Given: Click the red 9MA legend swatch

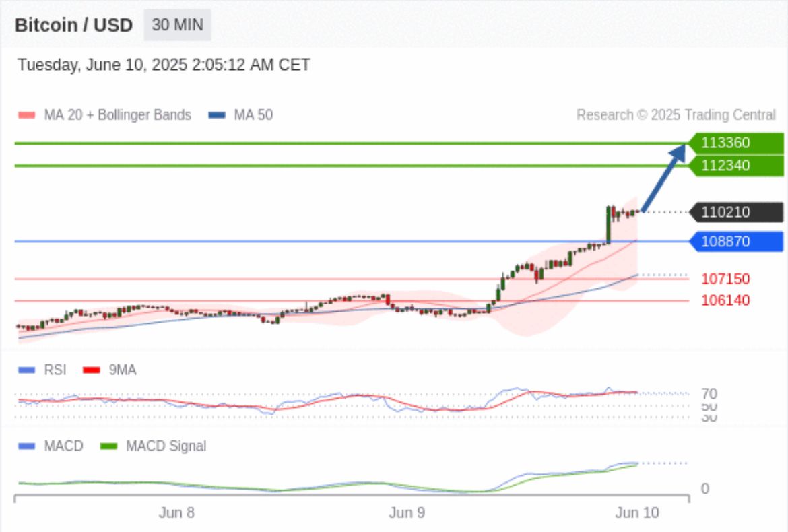Looking at the screenshot, I should tap(91, 370).
